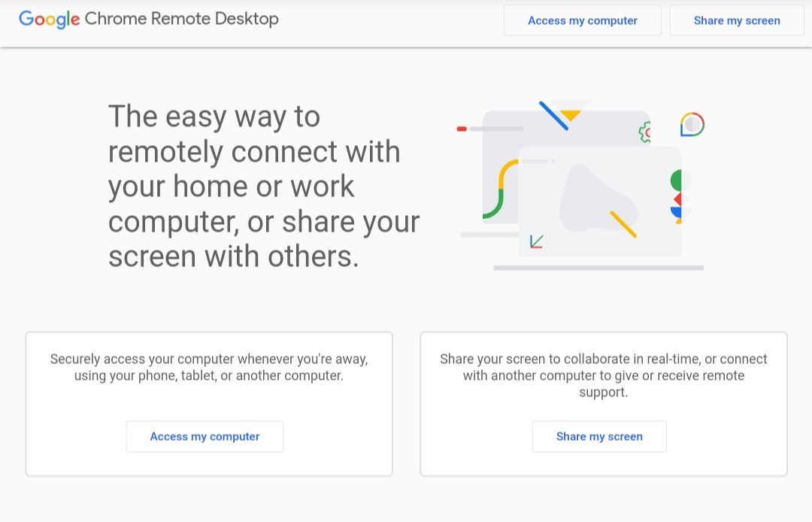Click 'Securely access your computer' description text
The width and height of the screenshot is (812, 522).
[209, 367]
